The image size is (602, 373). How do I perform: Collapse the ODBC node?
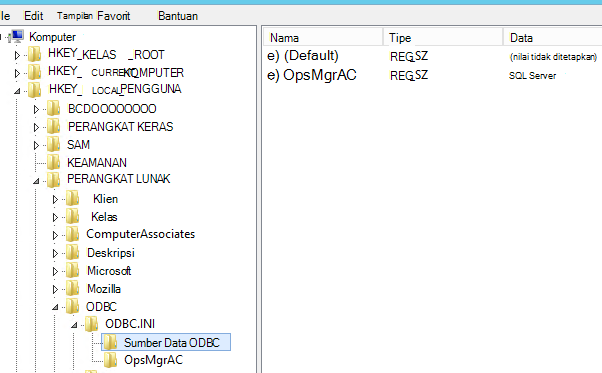pyautogui.click(x=55, y=307)
